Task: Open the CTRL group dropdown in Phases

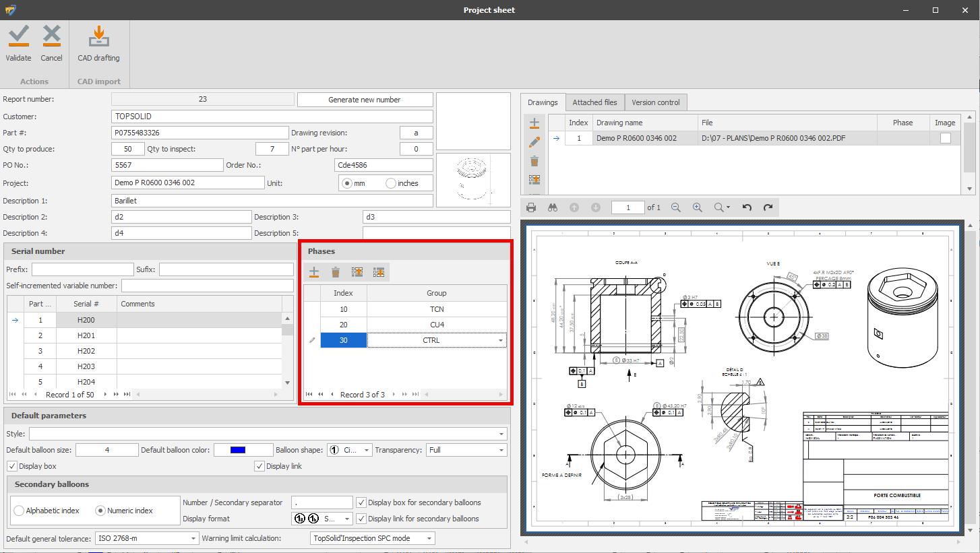Action: pos(500,341)
